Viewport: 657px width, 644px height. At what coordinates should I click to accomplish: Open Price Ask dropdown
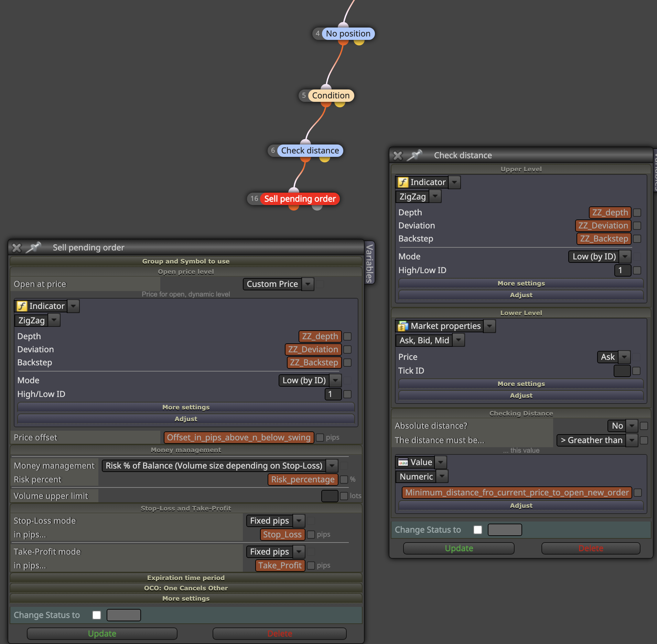(x=624, y=357)
